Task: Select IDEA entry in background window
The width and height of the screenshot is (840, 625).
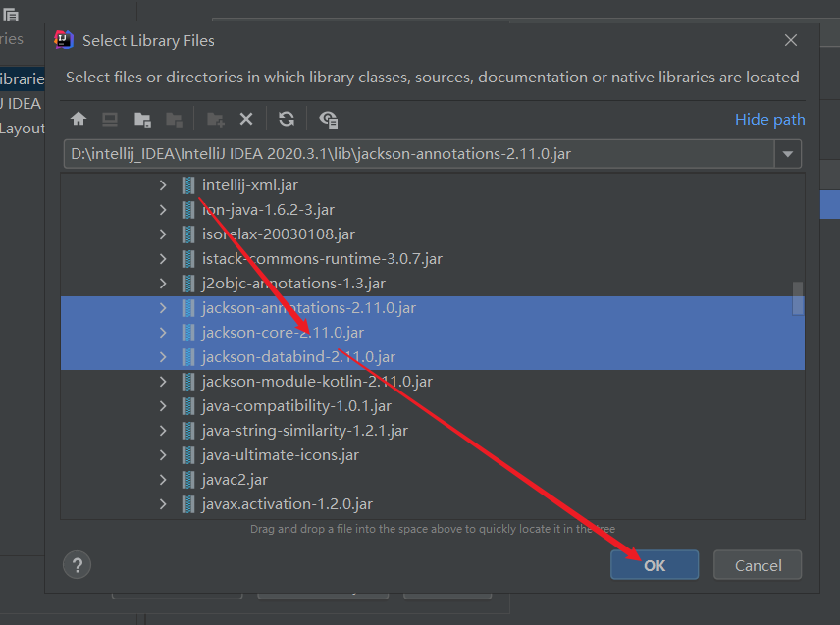Action: coord(22,104)
